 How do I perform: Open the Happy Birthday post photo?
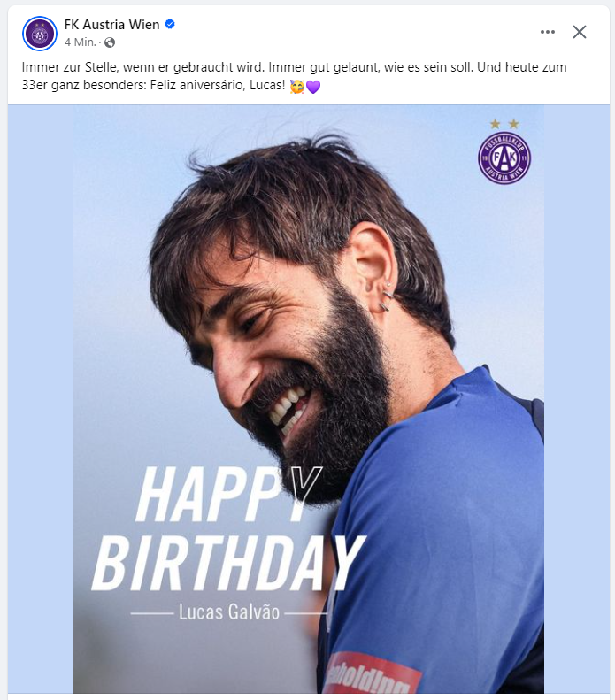(x=308, y=354)
